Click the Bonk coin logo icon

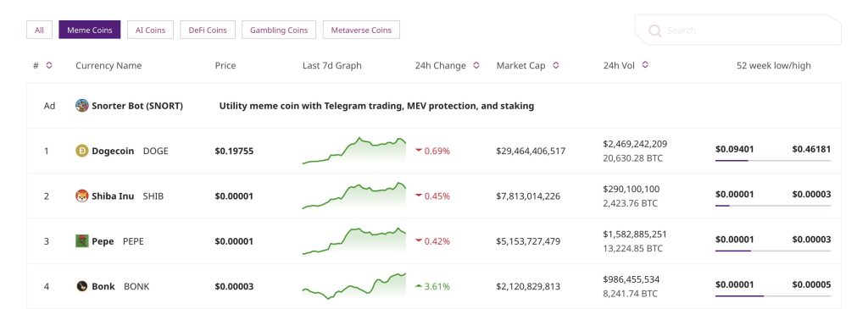click(82, 286)
